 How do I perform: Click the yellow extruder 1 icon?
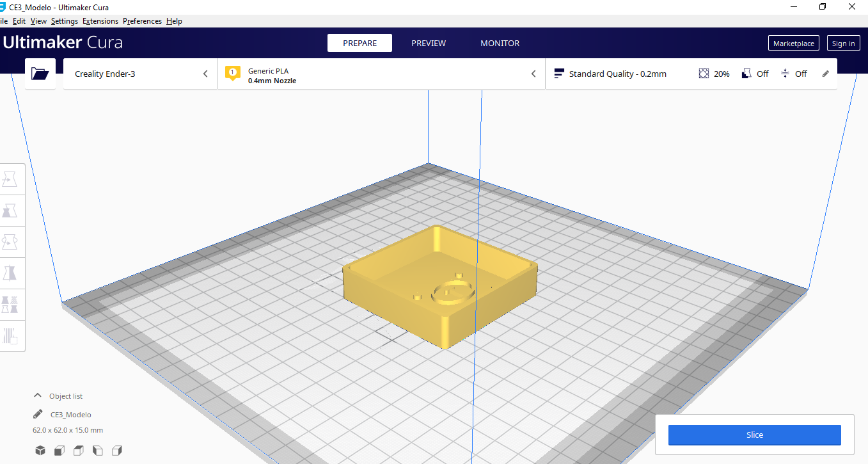(232, 73)
